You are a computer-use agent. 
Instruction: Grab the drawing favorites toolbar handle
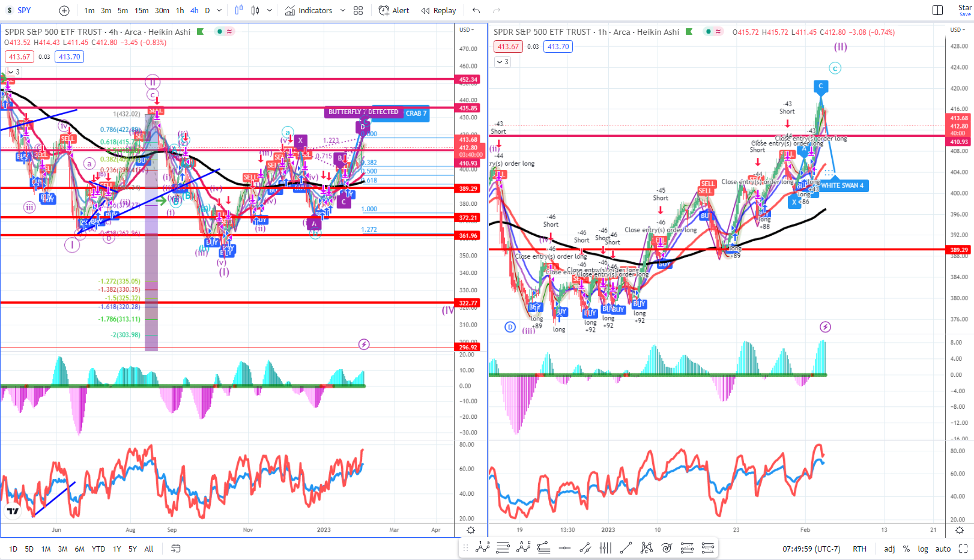click(x=465, y=547)
